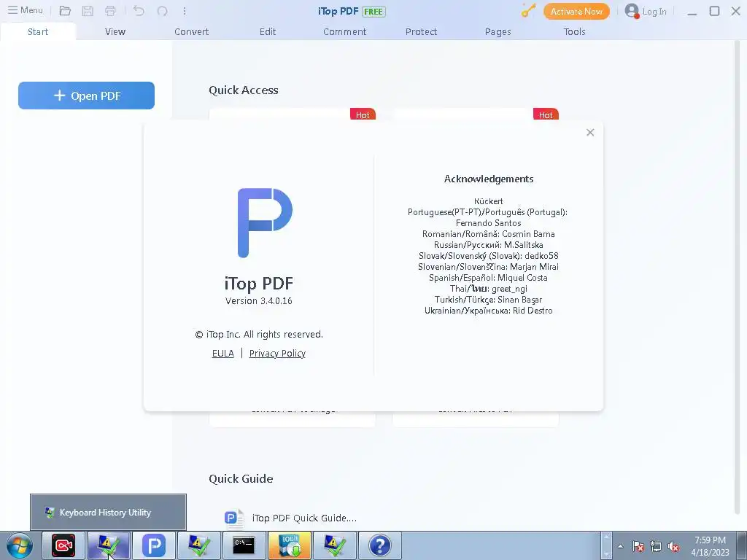The width and height of the screenshot is (747, 560).
Task: Open the Menu hamburger button
Action: (x=26, y=10)
